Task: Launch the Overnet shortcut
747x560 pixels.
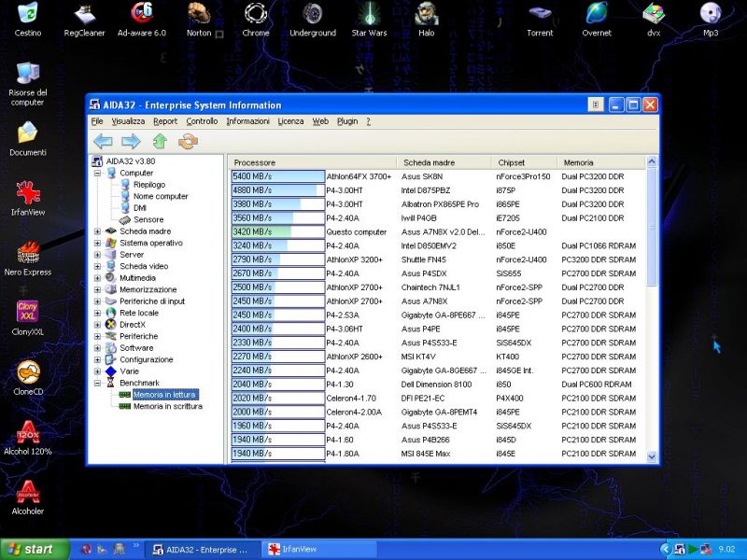Action: pyautogui.click(x=597, y=20)
